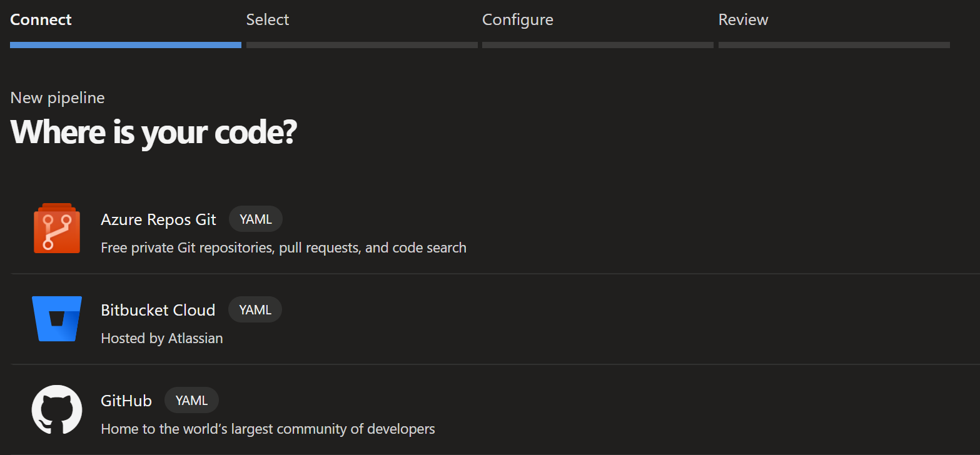
Task: Choose Azure Repos Git as code source
Action: click(x=495, y=229)
